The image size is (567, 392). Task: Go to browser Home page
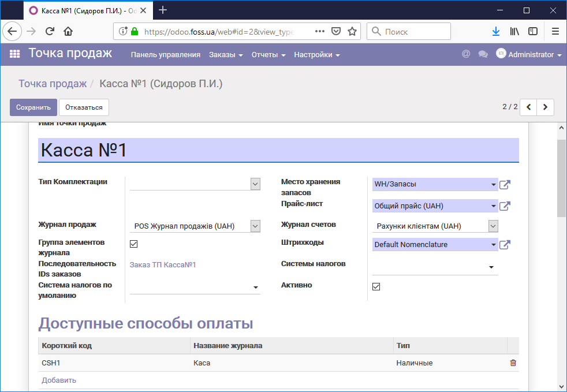coord(68,31)
